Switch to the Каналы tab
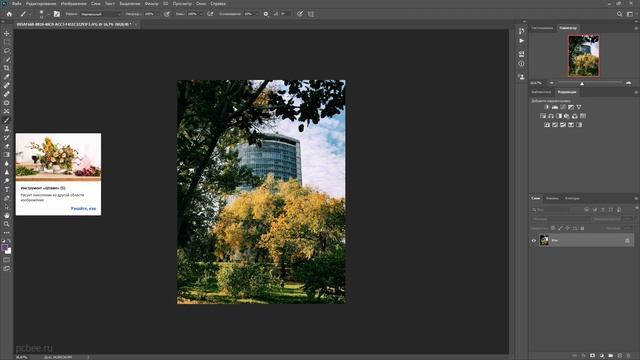Screen dimensions: 640x360 tap(552, 198)
